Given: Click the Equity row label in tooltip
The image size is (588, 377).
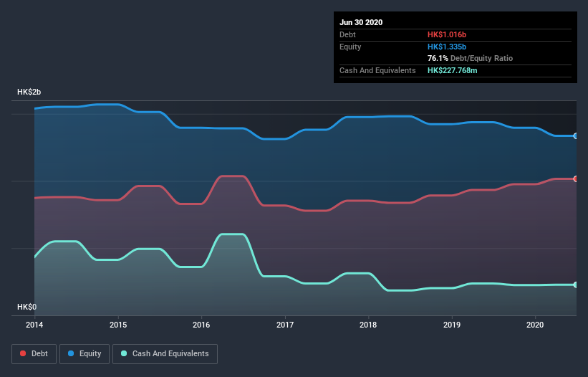Looking at the screenshot, I should coord(350,47).
